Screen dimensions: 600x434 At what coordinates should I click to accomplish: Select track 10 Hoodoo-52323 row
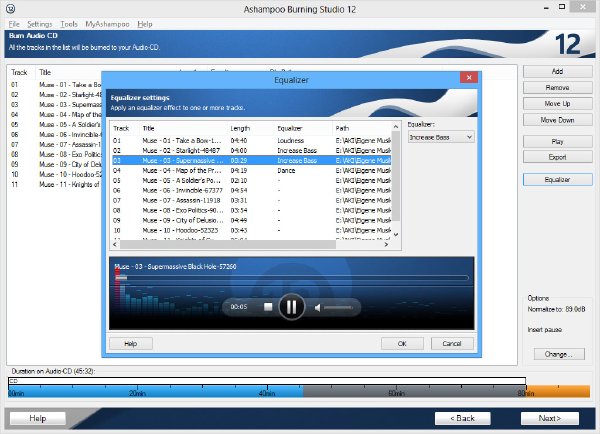point(252,230)
